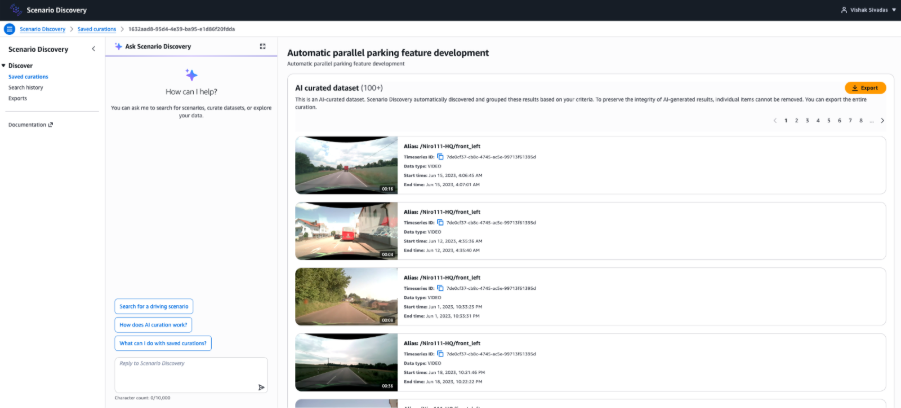This screenshot has height=408, width=901.
Task: Copy Timeseries ID of the Jun 15 video
Action: 440,156
